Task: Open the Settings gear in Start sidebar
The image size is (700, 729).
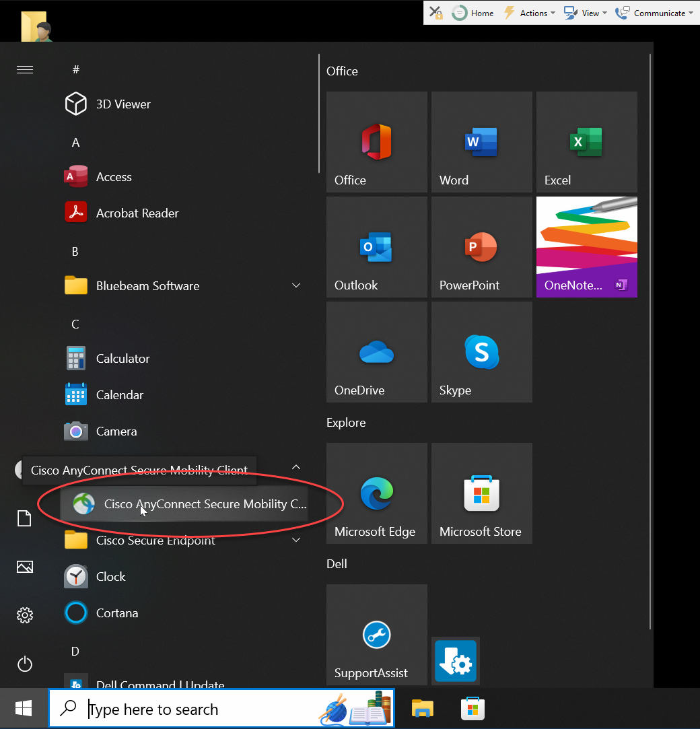Action: (25, 615)
